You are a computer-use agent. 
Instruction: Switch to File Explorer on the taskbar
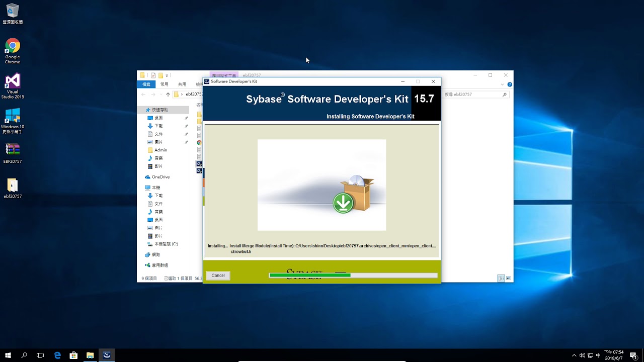click(x=90, y=355)
